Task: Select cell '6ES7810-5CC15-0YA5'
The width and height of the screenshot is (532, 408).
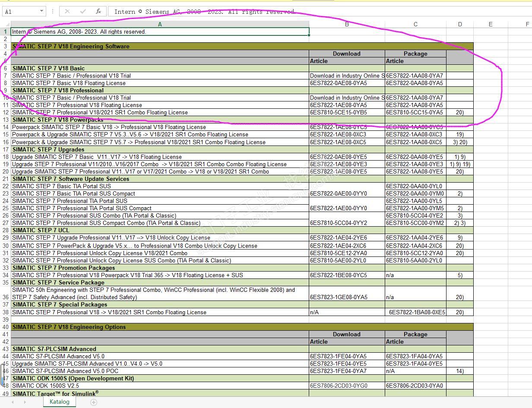Action: click(415, 112)
